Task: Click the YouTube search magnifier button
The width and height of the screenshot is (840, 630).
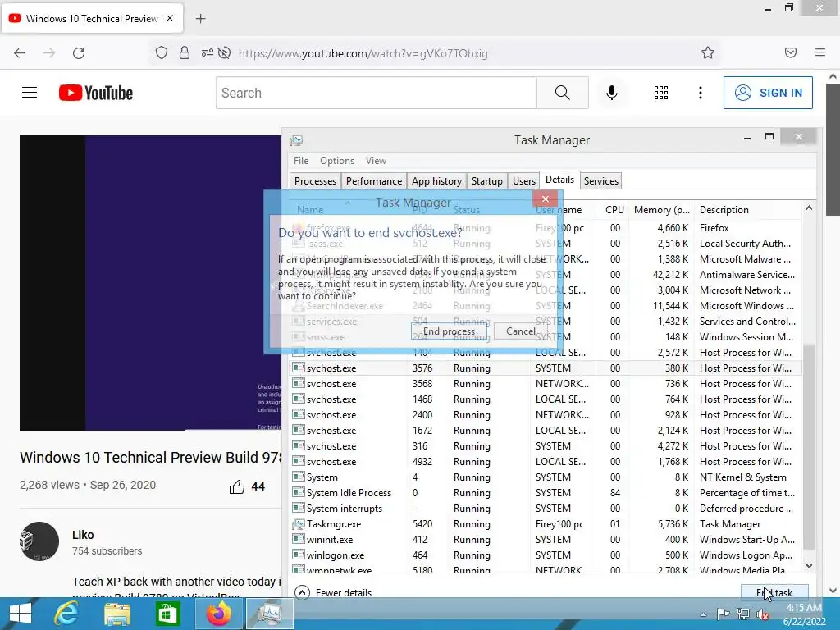Action: click(563, 93)
